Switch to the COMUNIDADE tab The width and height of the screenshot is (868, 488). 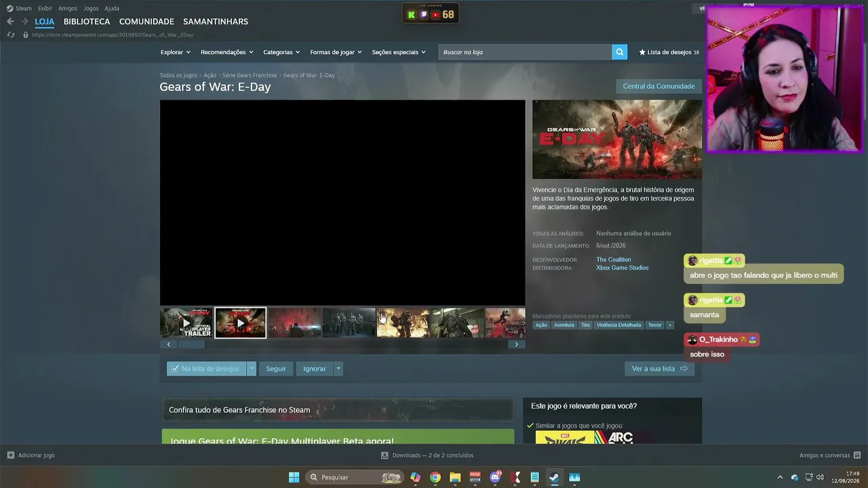146,22
